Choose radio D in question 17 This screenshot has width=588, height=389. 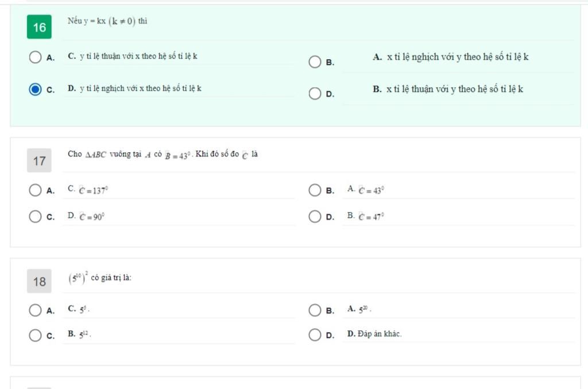[315, 217]
